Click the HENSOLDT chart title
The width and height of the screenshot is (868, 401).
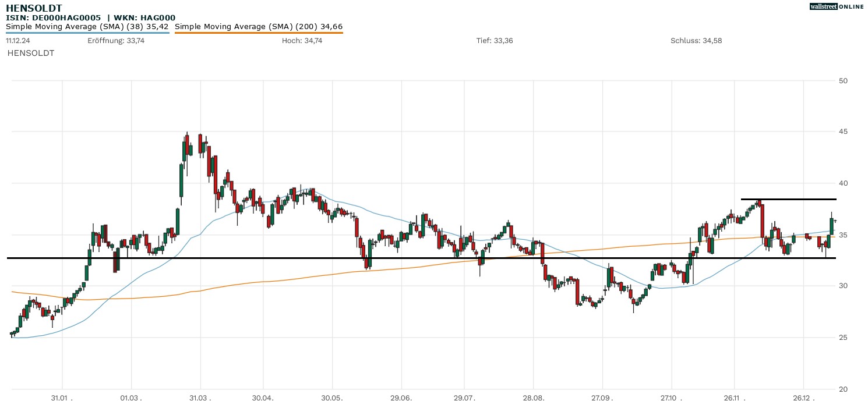pyautogui.click(x=34, y=8)
